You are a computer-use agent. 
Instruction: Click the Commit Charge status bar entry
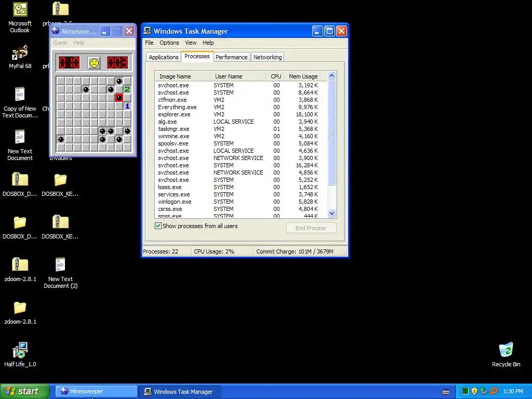click(295, 251)
